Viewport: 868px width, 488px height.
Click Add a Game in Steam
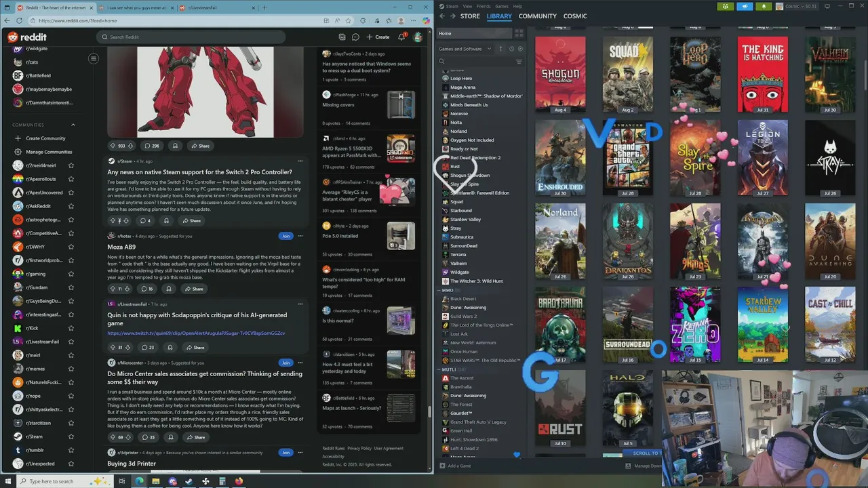tap(455, 466)
